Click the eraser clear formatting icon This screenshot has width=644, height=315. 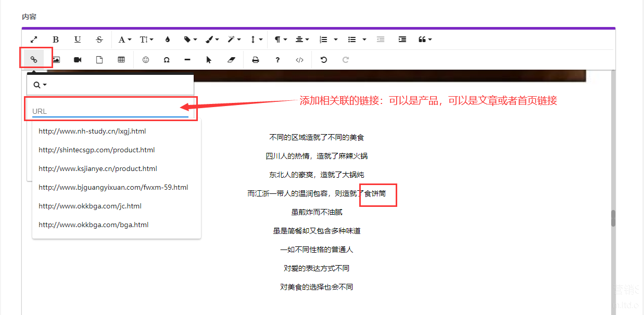(x=232, y=60)
